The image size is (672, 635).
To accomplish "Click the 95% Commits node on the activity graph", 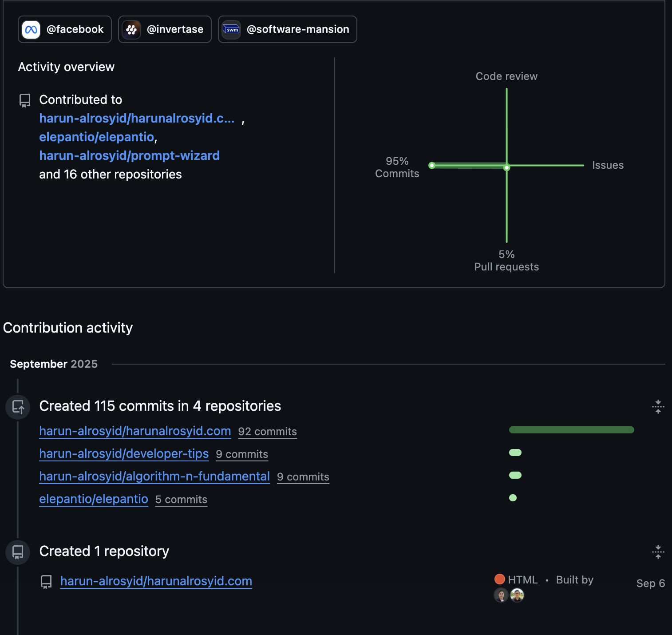I will [431, 165].
